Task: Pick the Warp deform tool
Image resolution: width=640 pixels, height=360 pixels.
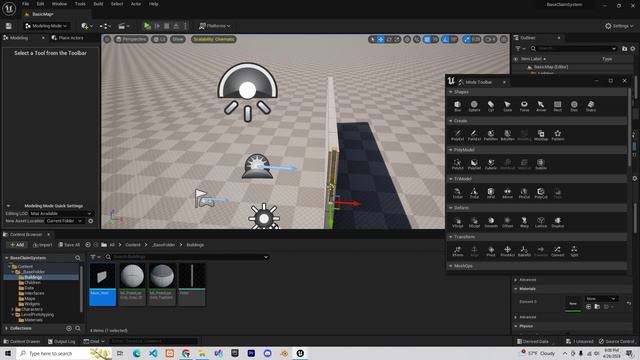Action: (x=524, y=222)
